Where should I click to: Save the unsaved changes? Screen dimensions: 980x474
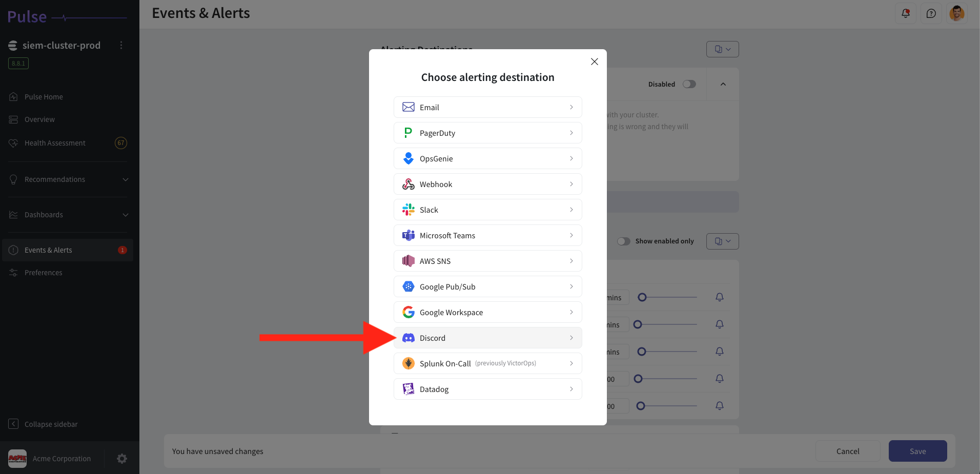[917, 451]
